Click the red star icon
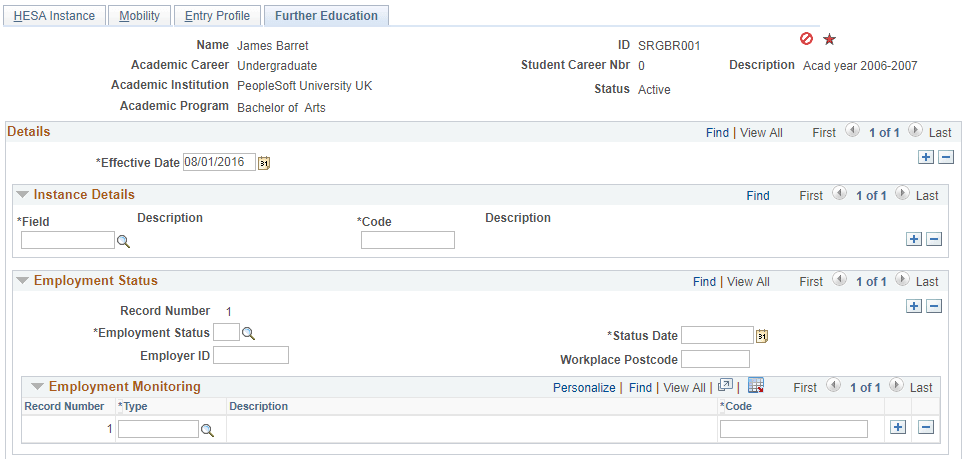Viewport: 962px width, 459px height. (829, 40)
